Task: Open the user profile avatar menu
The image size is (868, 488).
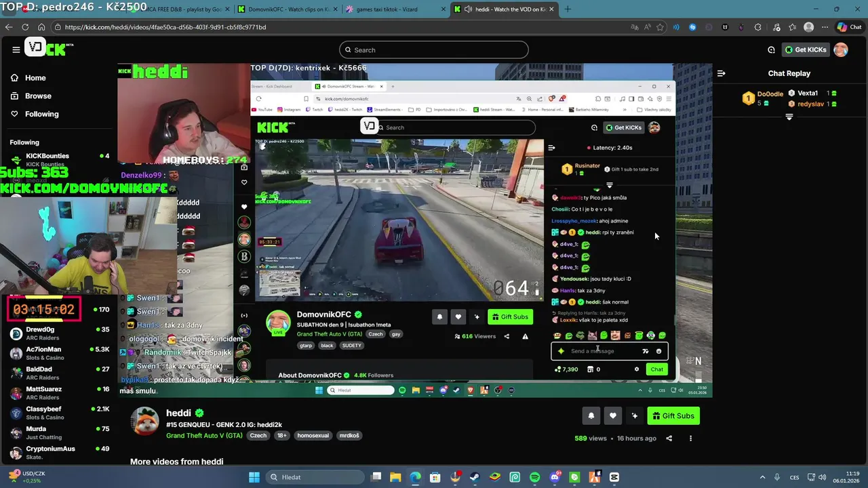Action: click(x=841, y=49)
